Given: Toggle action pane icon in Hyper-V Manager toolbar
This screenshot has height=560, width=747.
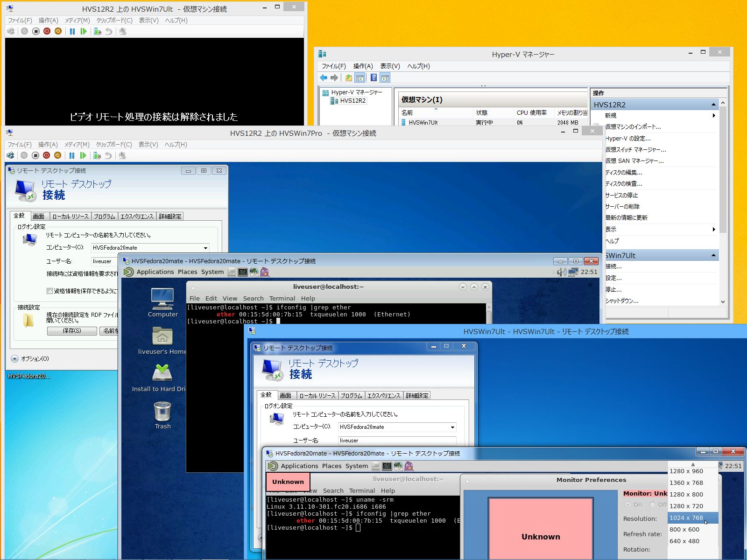Looking at the screenshot, I should (385, 77).
